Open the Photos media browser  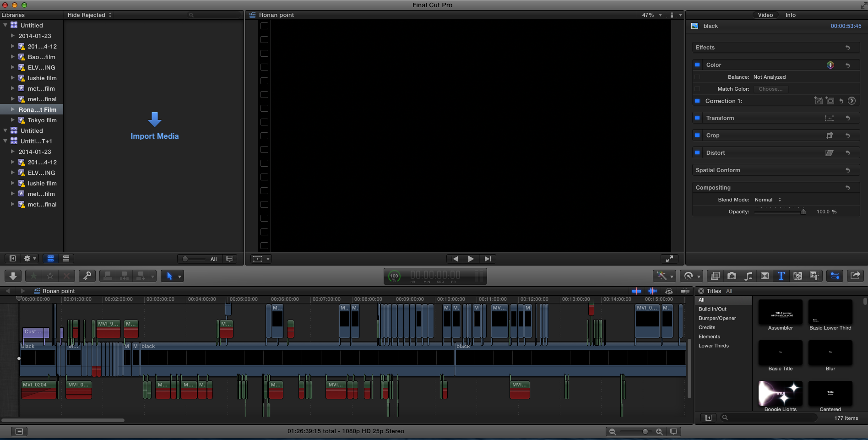[732, 276]
